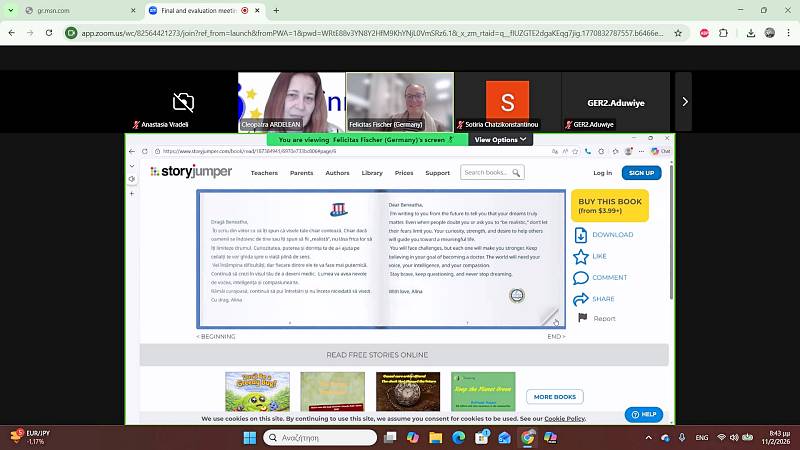Open the Comment speech bubble icon
This screenshot has width=800, height=450.
coord(581,277)
